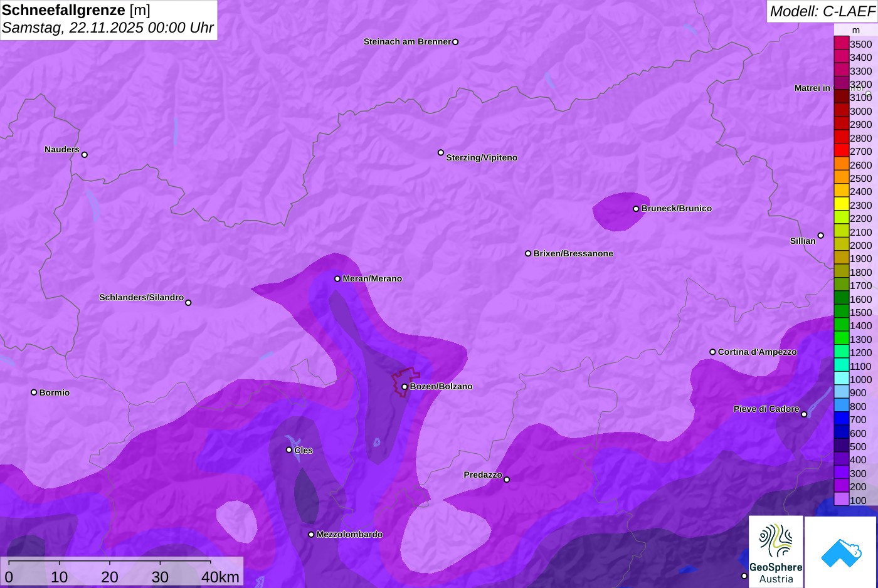Click the date Samstag, 22.11.2025 00:00 Uhr
The image size is (878, 588).
coord(108,28)
